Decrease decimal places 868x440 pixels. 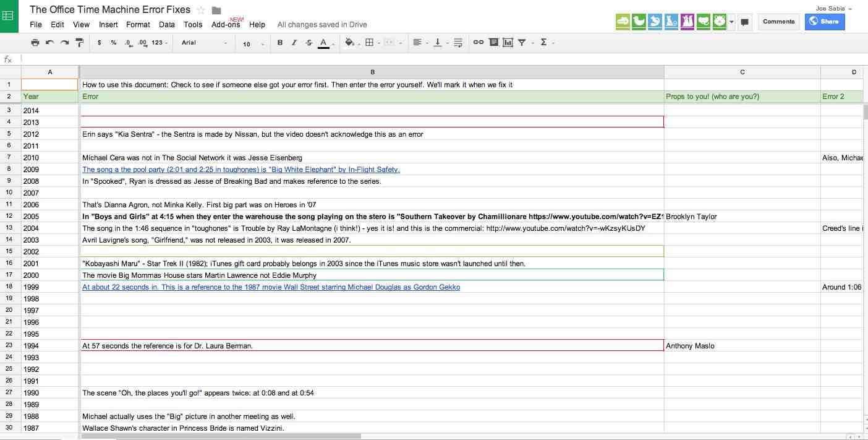click(128, 43)
